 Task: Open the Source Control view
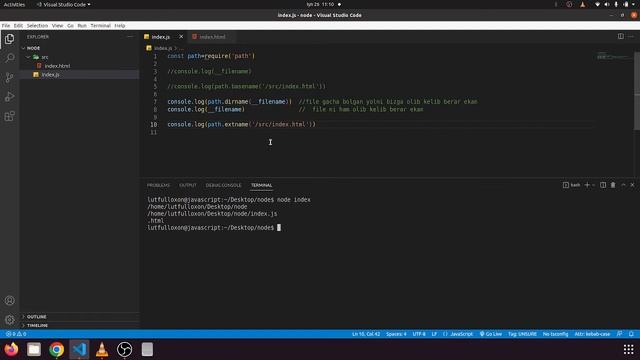tap(9, 78)
